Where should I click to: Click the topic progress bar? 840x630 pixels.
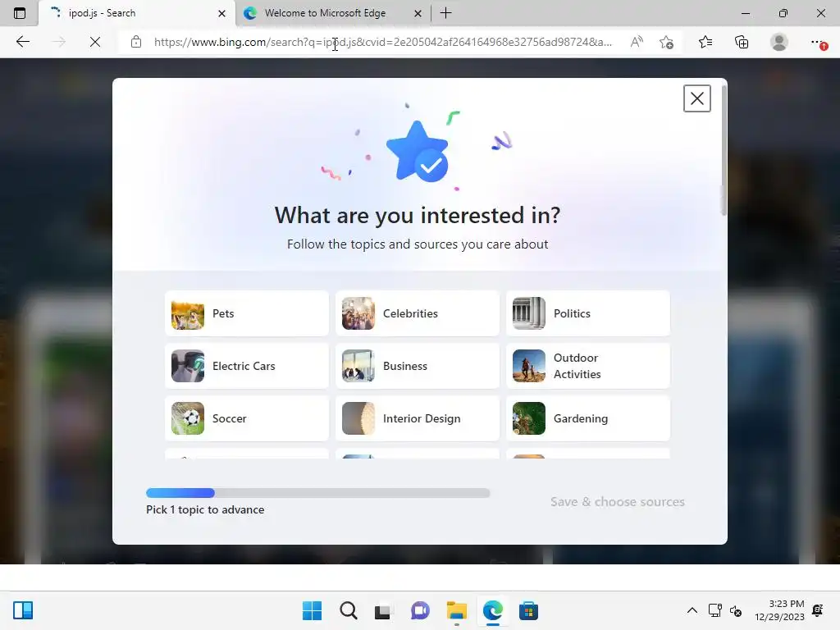point(317,493)
